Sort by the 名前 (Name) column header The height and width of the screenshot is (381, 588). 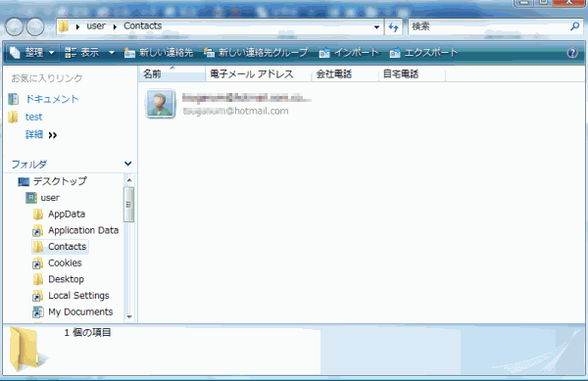172,73
